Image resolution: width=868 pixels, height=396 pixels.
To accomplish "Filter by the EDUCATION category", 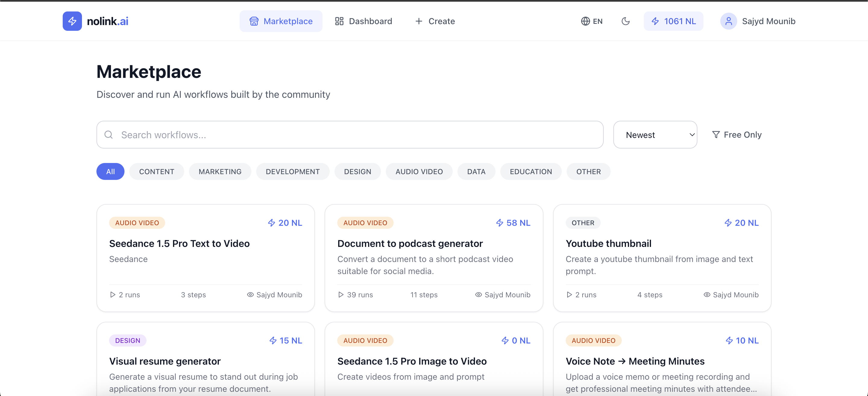I will pyautogui.click(x=531, y=171).
